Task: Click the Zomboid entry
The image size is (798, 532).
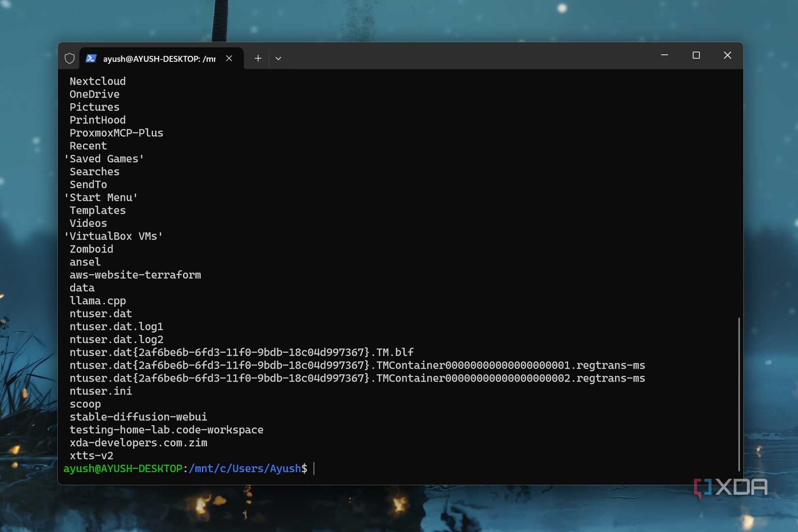Action: click(x=91, y=249)
